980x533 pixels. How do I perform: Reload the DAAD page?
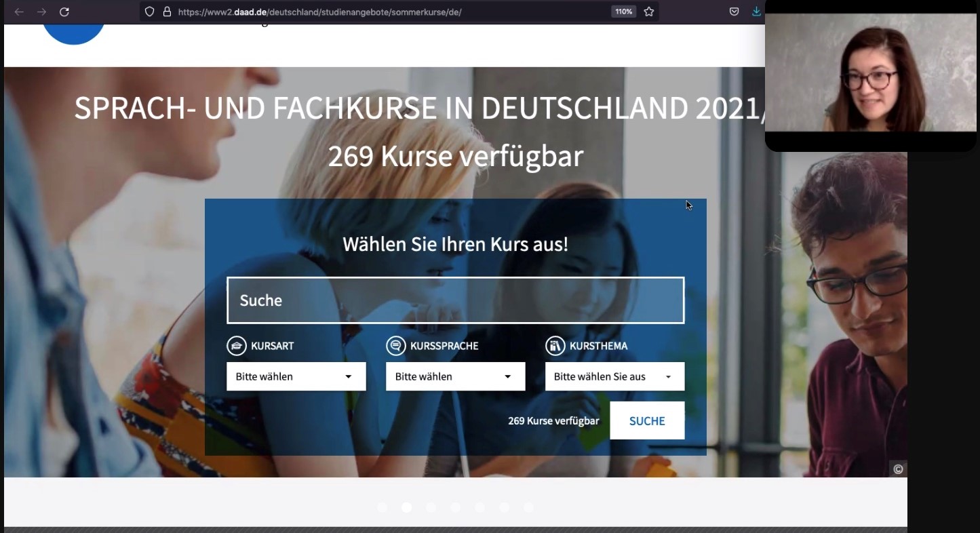(64, 12)
